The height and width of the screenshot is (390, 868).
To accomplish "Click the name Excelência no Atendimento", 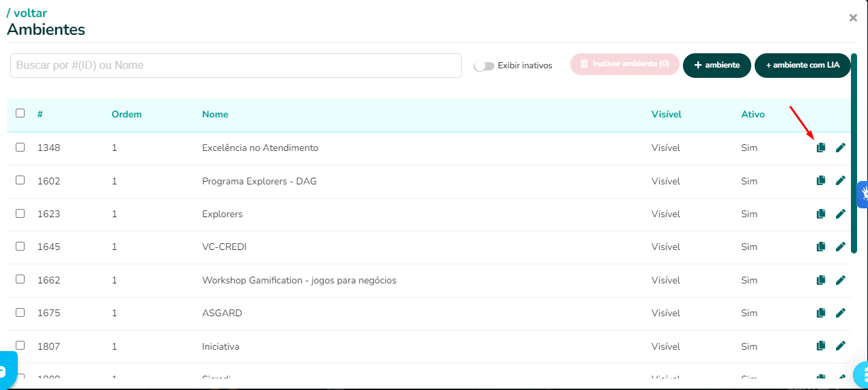I will (x=260, y=148).
